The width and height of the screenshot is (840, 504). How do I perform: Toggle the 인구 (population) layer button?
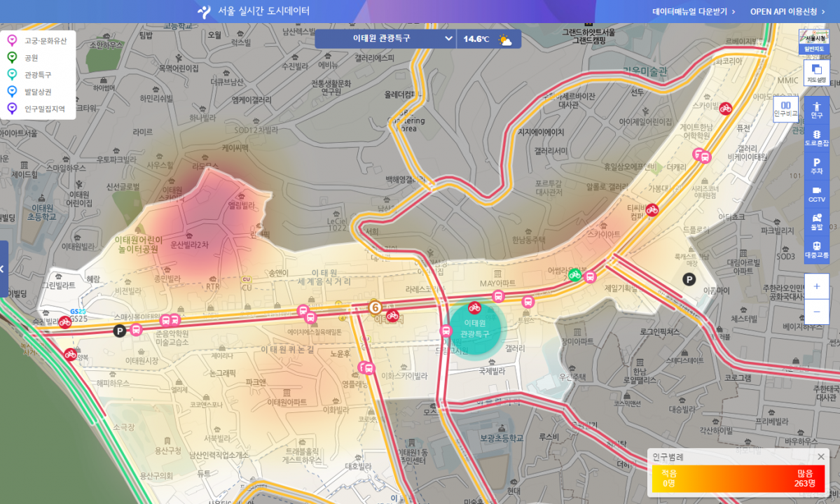[x=816, y=110]
